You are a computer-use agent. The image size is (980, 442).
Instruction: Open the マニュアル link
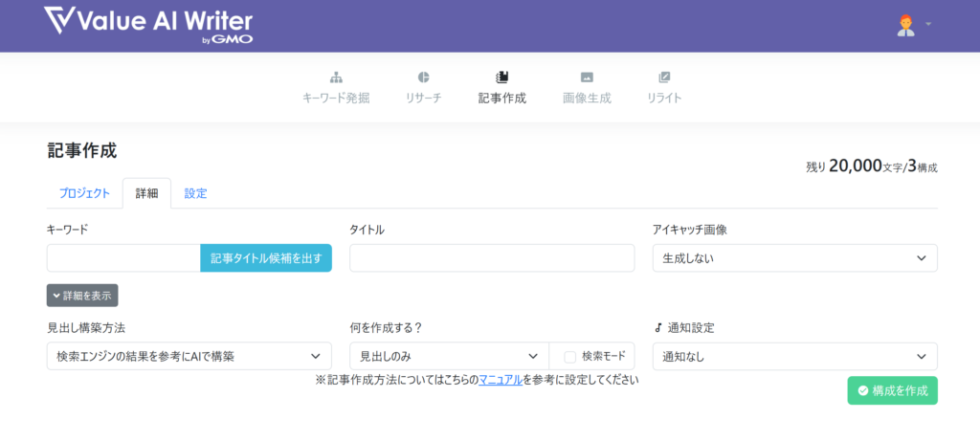tap(500, 380)
